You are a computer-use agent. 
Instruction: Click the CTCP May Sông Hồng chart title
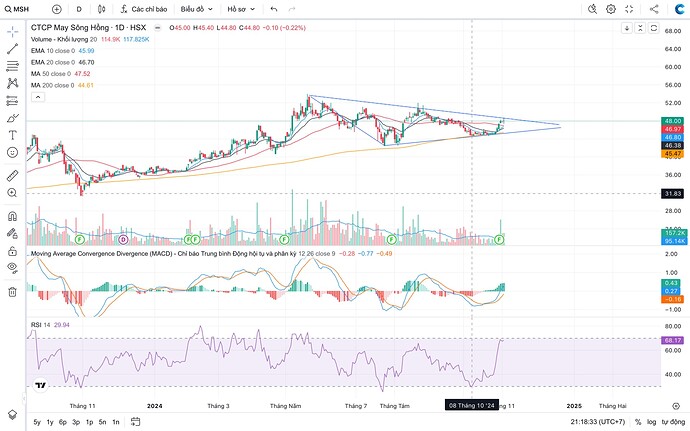pyautogui.click(x=88, y=27)
